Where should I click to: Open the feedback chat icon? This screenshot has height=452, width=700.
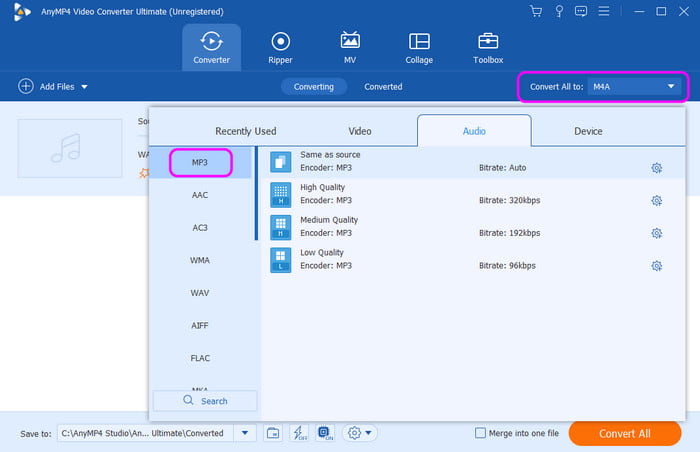[x=581, y=11]
